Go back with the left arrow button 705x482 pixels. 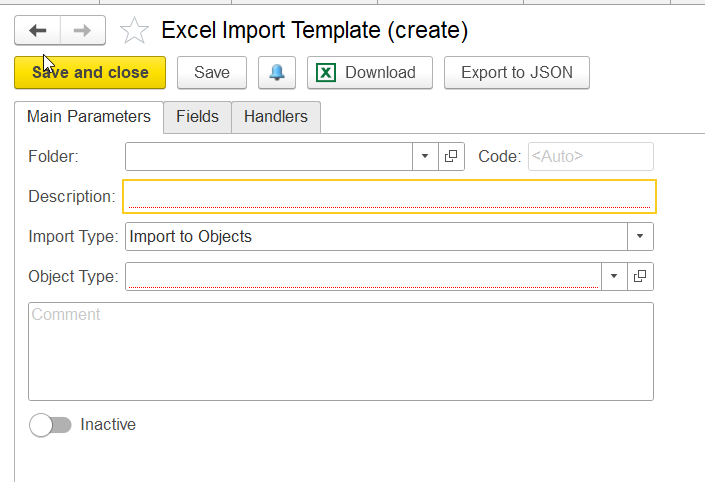click(37, 31)
